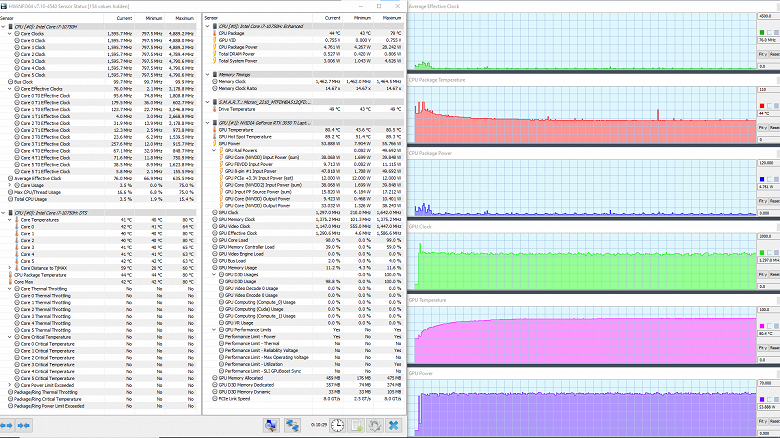Image resolution: width=780 pixels, height=438 pixels.
Task: Click the red color swatch of CPU temperature graph
Action: 762,106
